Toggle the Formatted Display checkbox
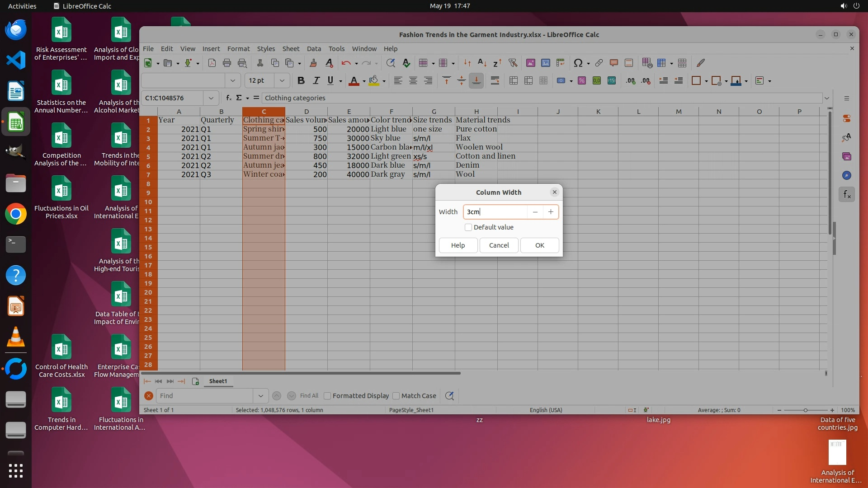The height and width of the screenshot is (488, 868). click(328, 396)
